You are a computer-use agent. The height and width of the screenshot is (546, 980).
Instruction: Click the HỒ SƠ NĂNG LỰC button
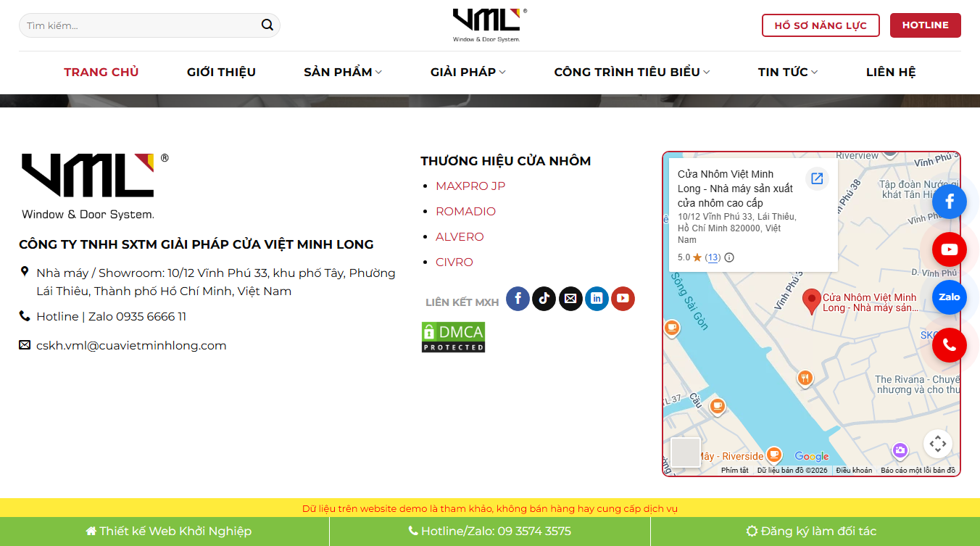[821, 25]
